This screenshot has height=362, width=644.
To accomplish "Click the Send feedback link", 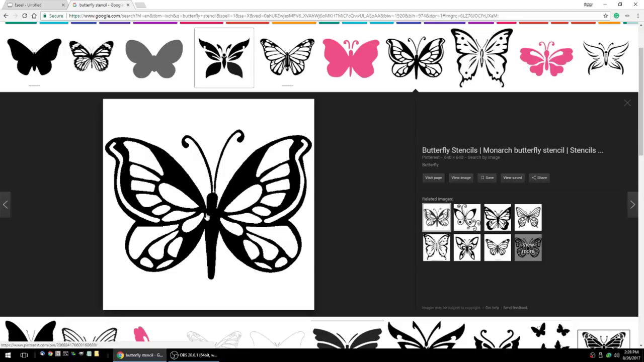I will [515, 308].
